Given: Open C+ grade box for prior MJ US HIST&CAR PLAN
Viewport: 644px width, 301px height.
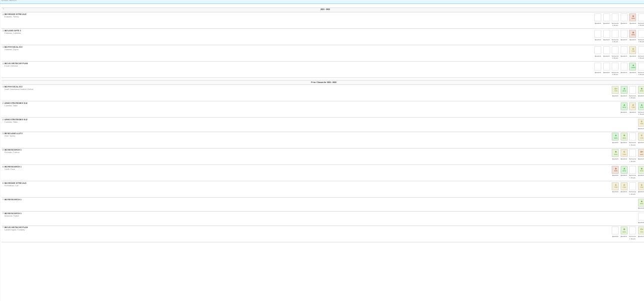Looking at the screenshot, I should tap(641, 230).
